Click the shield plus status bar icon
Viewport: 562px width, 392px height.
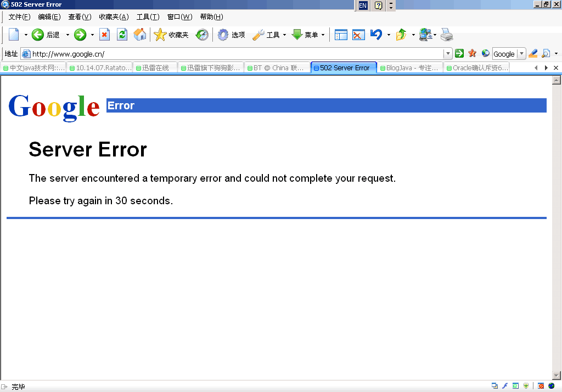pyautogui.click(x=526, y=386)
